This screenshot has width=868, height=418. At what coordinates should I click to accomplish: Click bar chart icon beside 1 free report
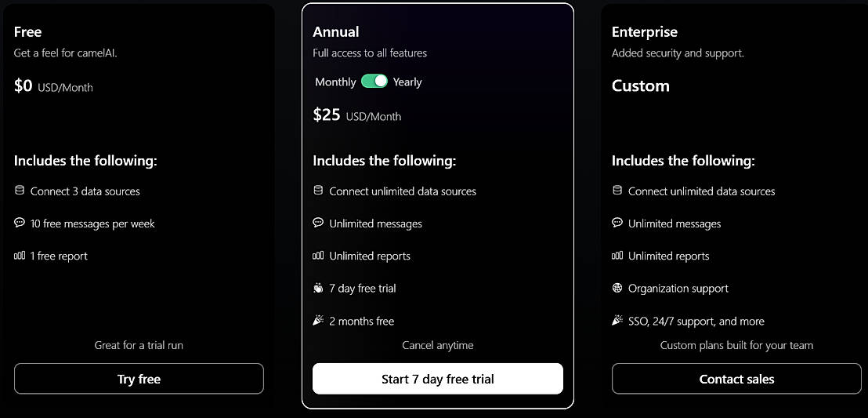coord(20,256)
